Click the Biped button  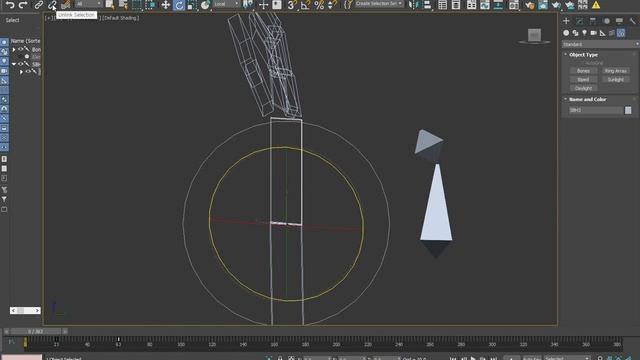(x=583, y=80)
